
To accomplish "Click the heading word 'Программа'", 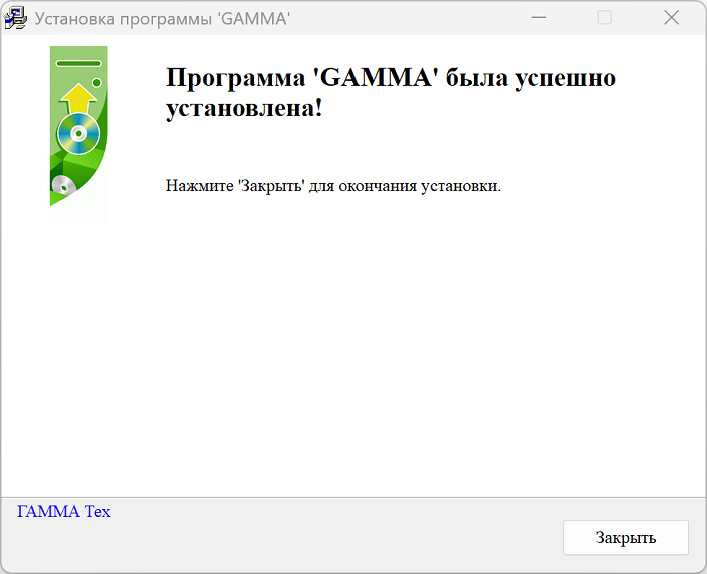I will coord(227,78).
